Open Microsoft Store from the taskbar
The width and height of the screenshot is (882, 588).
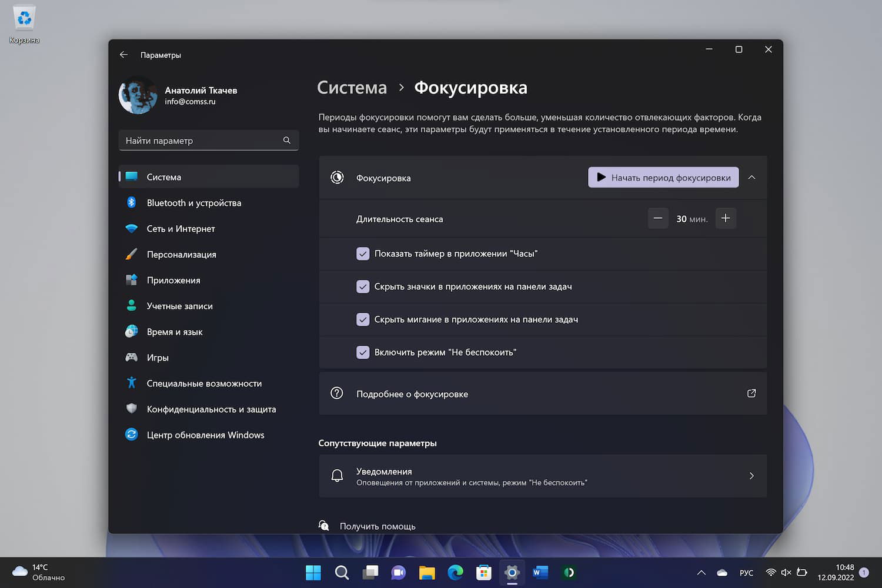point(484,572)
